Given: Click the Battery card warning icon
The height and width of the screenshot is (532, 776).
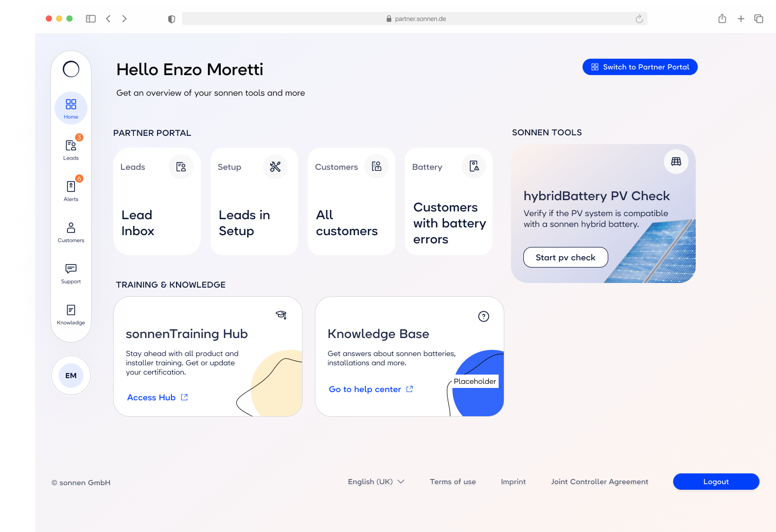Looking at the screenshot, I should [x=474, y=166].
